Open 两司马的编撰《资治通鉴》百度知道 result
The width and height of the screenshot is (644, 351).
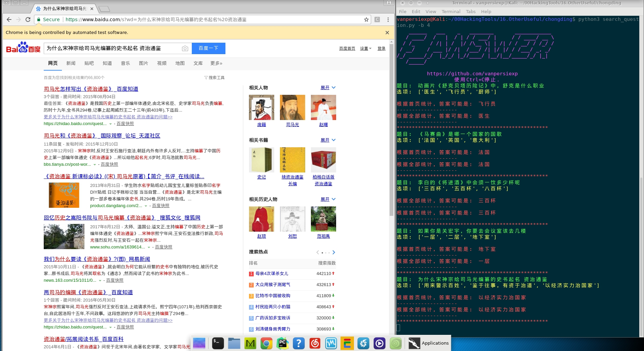click(88, 292)
